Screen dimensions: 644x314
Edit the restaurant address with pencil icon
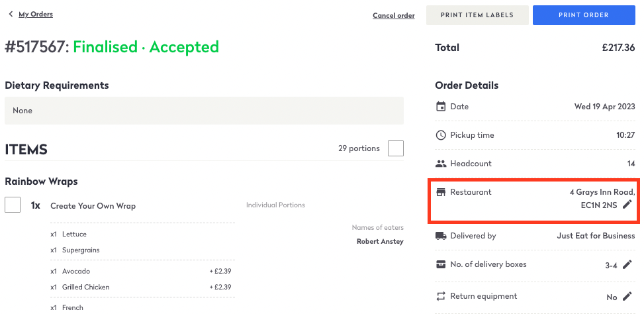point(627,205)
